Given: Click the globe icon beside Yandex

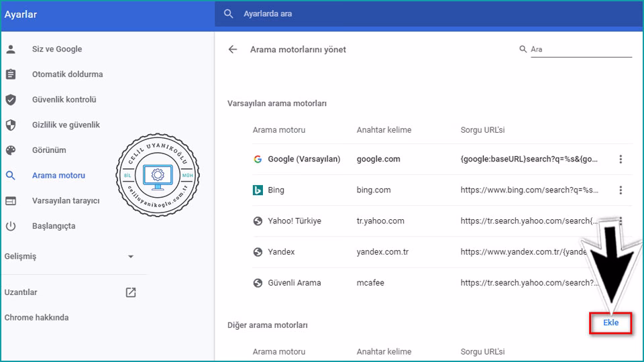Looking at the screenshot, I should (258, 252).
